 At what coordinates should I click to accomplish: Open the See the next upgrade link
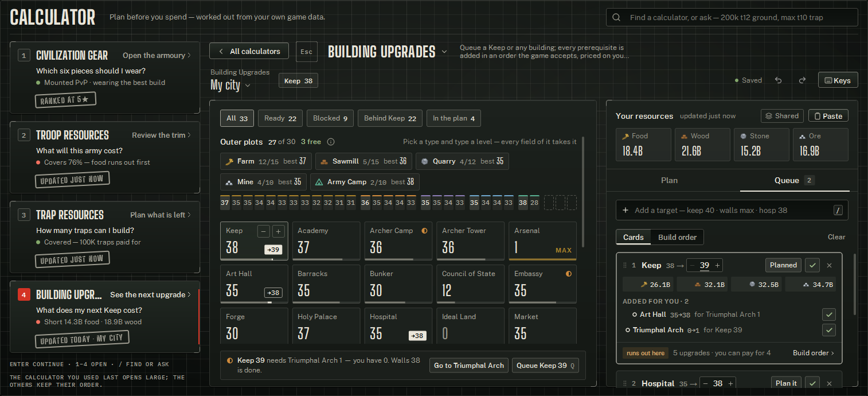[151, 295]
